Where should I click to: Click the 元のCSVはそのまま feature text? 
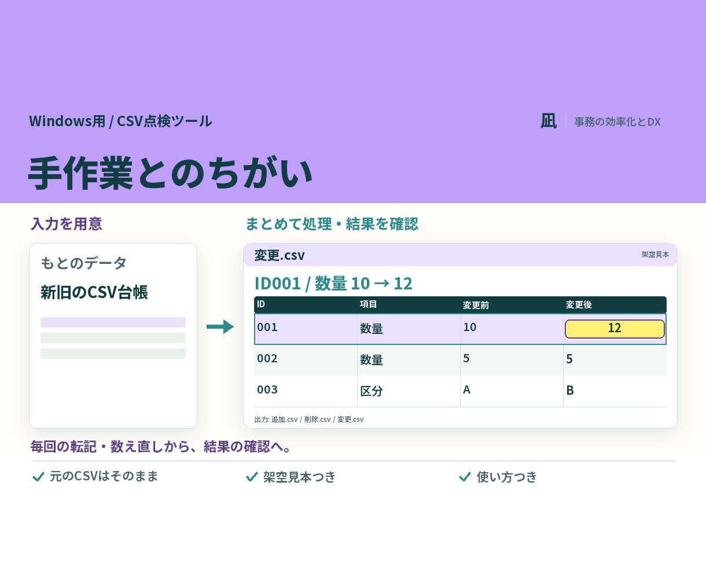tap(104, 476)
